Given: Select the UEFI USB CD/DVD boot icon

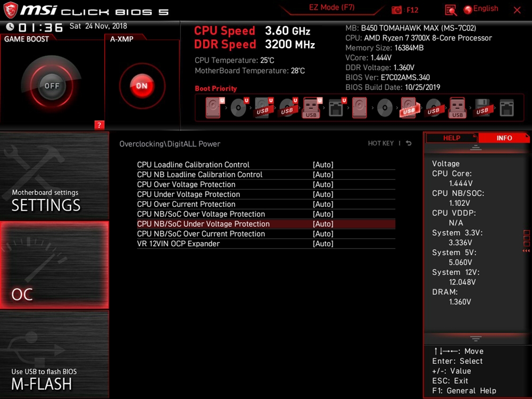Looking at the screenshot, I should [x=288, y=107].
